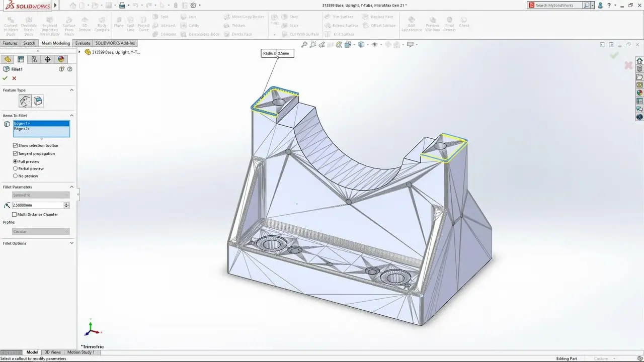Cancel the fillet with red X
The width and height of the screenshot is (644, 362).
click(x=14, y=78)
